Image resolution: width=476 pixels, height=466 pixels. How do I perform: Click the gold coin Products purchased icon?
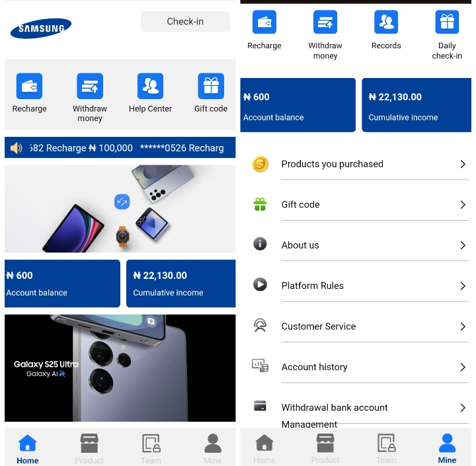click(x=260, y=164)
